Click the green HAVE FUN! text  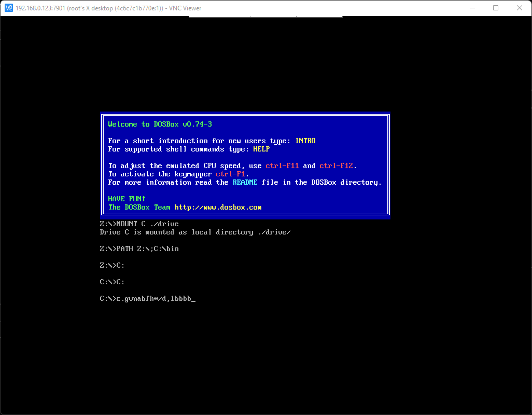pos(127,199)
